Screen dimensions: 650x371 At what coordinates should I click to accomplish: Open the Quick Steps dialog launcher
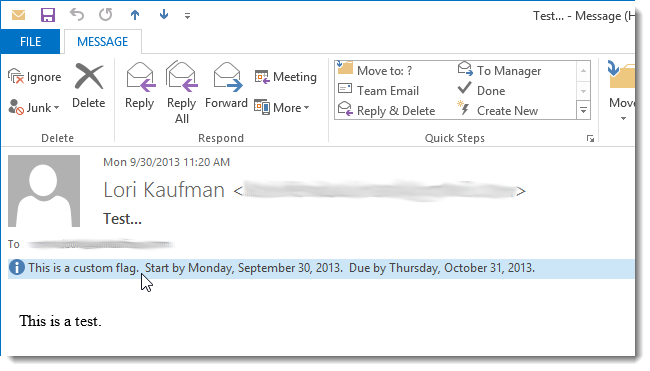point(590,138)
